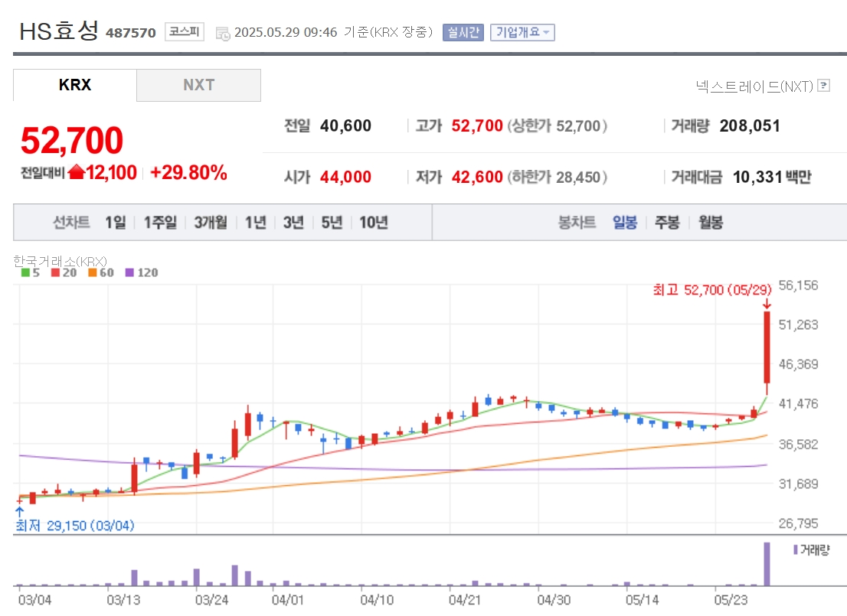Click the HS효성 stock name

point(59,31)
